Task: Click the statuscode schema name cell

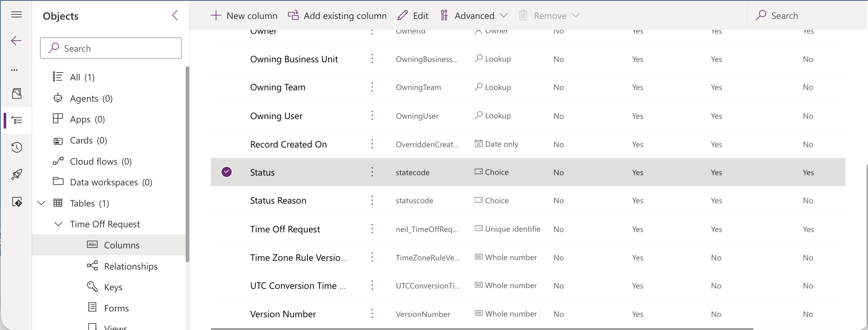Action: 414,201
